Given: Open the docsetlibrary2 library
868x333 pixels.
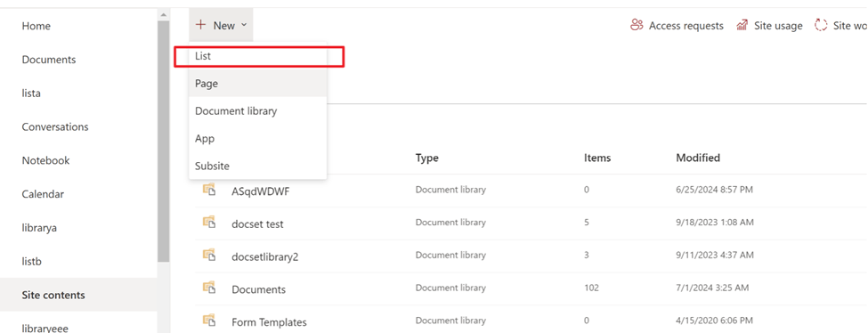Looking at the screenshot, I should [x=264, y=257].
